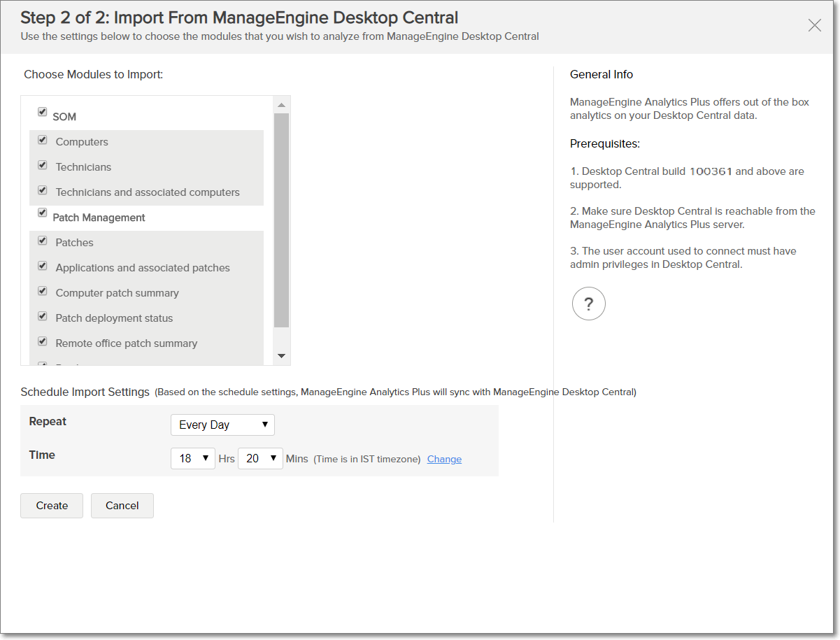Click the modules list scroll down arrow
The height and width of the screenshot is (640, 840).
(281, 356)
